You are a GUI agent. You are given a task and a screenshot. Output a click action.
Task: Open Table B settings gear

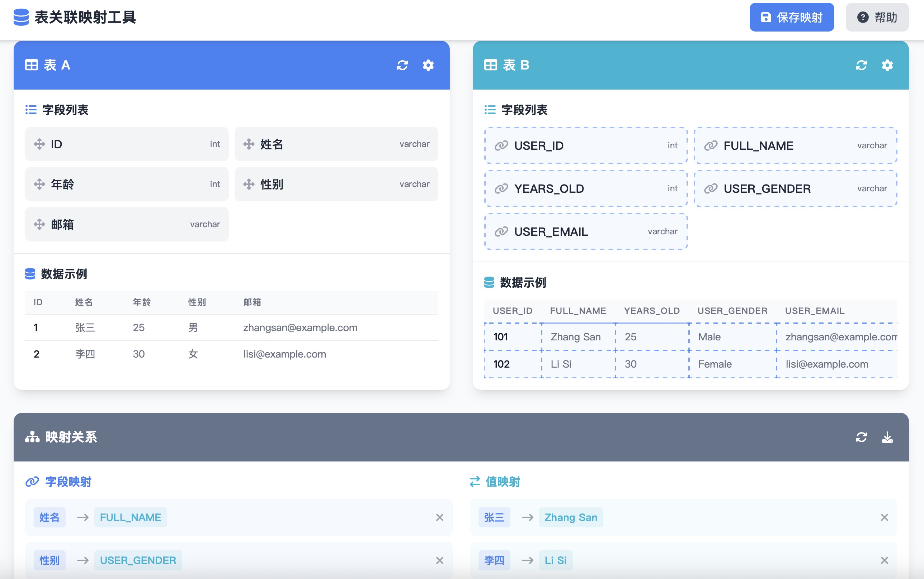click(x=887, y=65)
